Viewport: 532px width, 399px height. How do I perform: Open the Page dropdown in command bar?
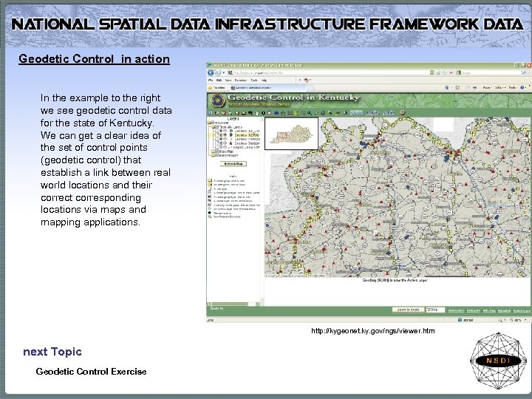487,87
